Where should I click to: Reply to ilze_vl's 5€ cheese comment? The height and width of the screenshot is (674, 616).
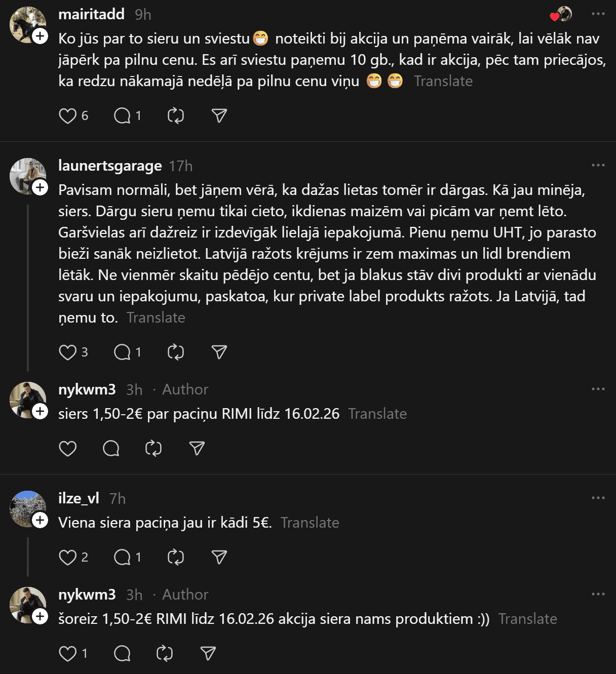coord(122,558)
